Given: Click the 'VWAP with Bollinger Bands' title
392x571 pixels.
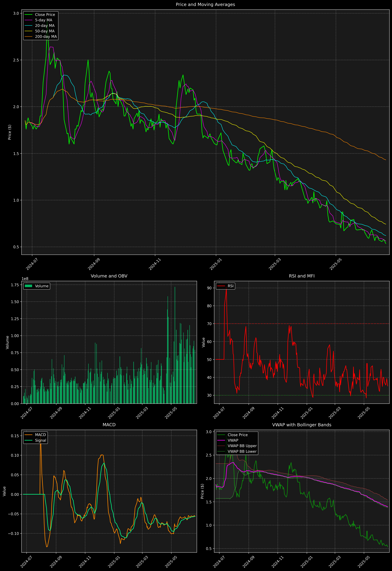Looking at the screenshot, I should tap(302, 425).
